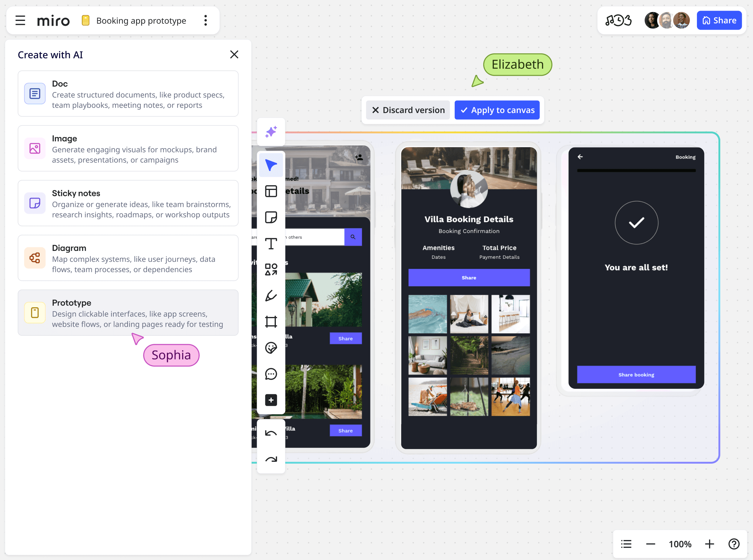Select the Pen drawing tool
The width and height of the screenshot is (753, 560).
pyautogui.click(x=271, y=295)
